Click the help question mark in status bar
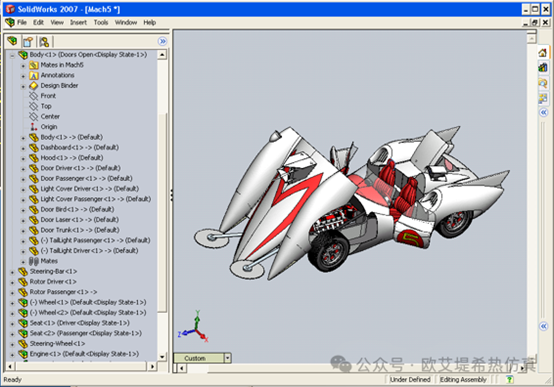Viewport: 554px width, 387px height. [x=509, y=379]
